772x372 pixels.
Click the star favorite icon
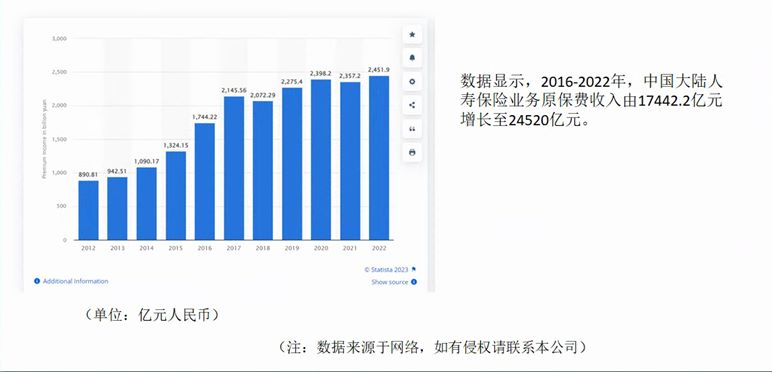[x=412, y=34]
